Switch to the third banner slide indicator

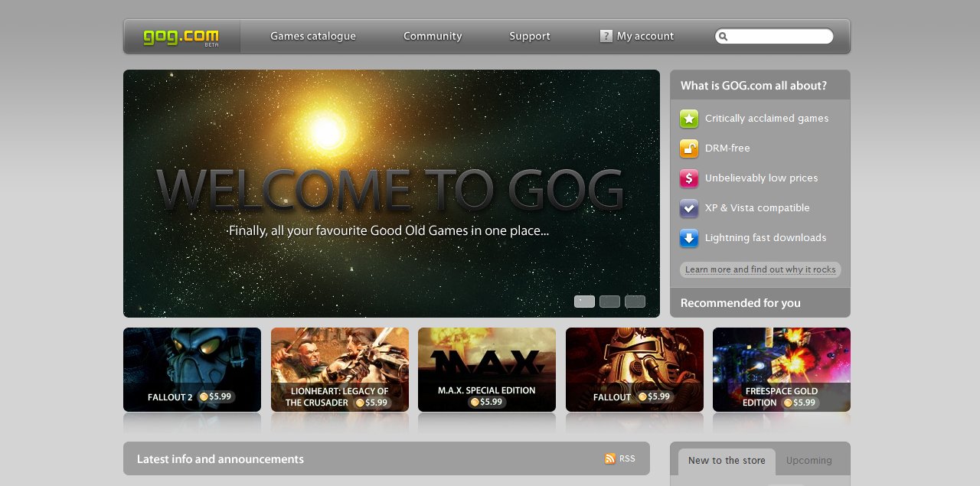click(635, 302)
